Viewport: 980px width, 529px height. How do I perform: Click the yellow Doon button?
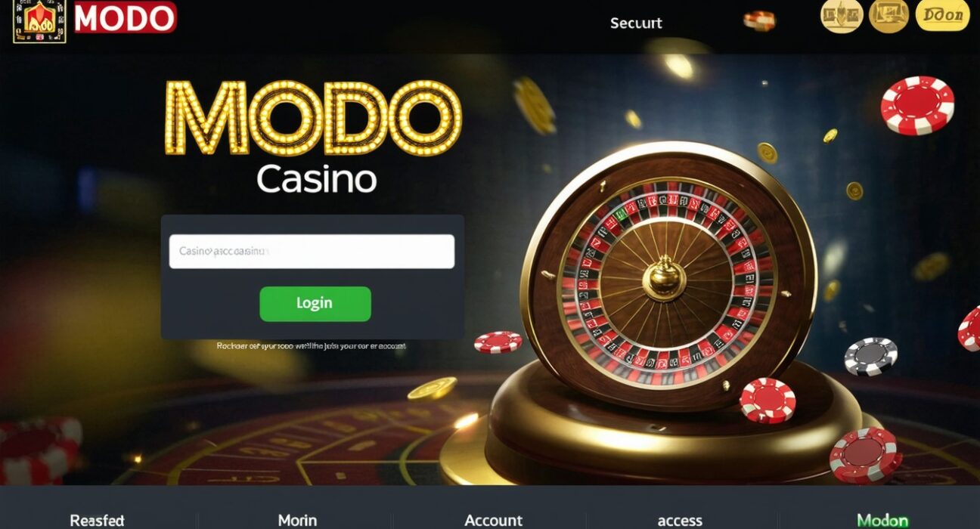tap(942, 15)
